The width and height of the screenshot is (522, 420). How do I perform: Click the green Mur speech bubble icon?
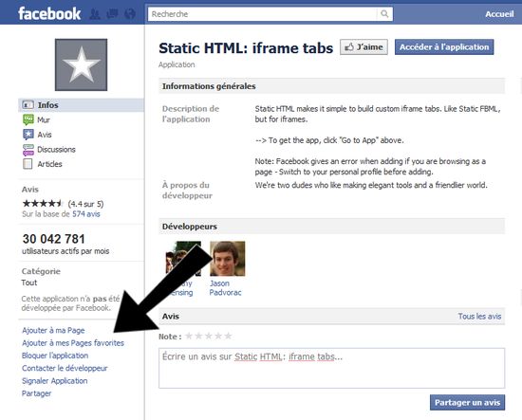28,119
